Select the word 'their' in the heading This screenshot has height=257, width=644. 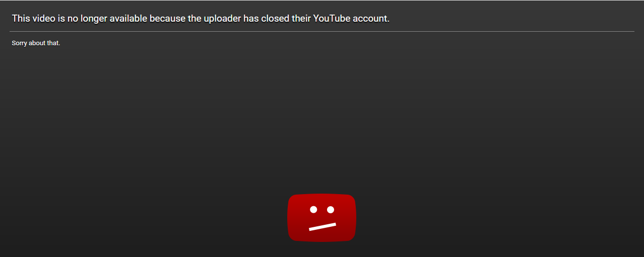click(x=301, y=19)
